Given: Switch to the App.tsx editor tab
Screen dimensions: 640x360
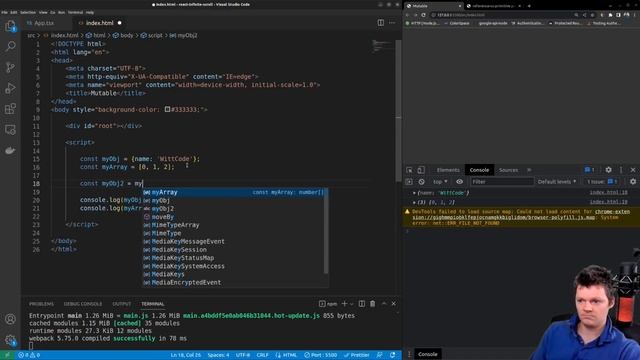Looking at the screenshot, I should 44,23.
